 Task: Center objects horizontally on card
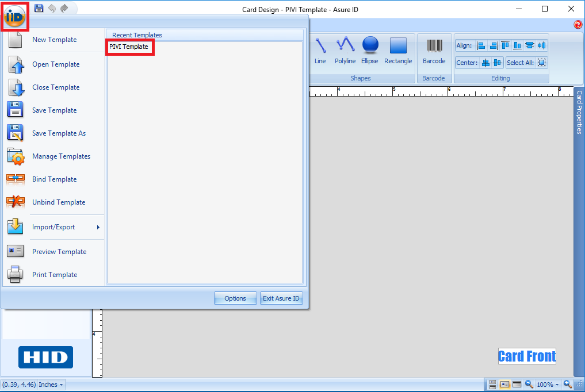(x=485, y=63)
